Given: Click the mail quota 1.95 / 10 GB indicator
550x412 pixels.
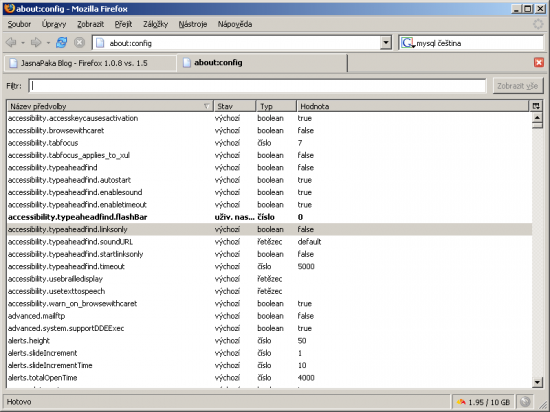Looking at the screenshot, I should pos(483,402).
